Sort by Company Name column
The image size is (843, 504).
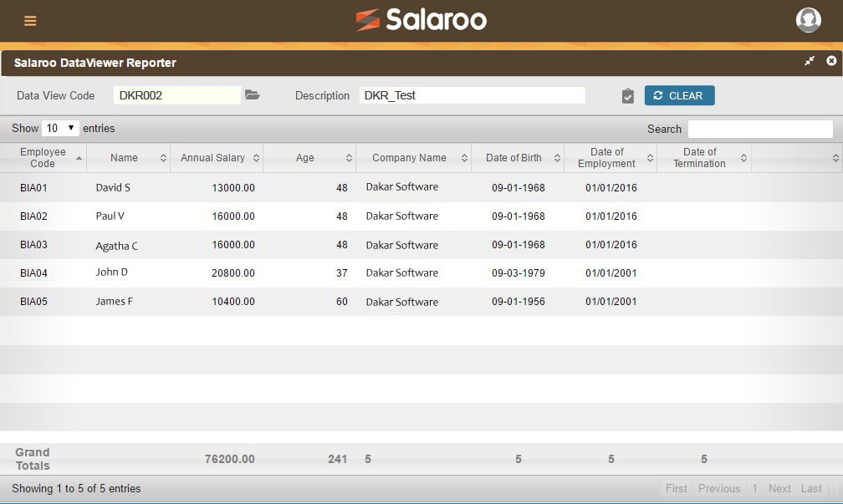[x=413, y=157]
